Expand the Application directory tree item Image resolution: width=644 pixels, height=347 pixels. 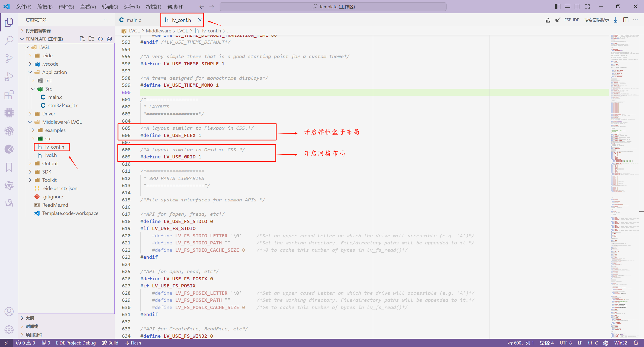[x=33, y=72]
